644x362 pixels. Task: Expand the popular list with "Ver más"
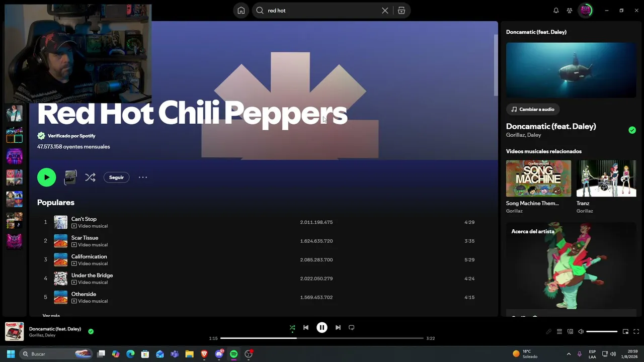pos(51,315)
